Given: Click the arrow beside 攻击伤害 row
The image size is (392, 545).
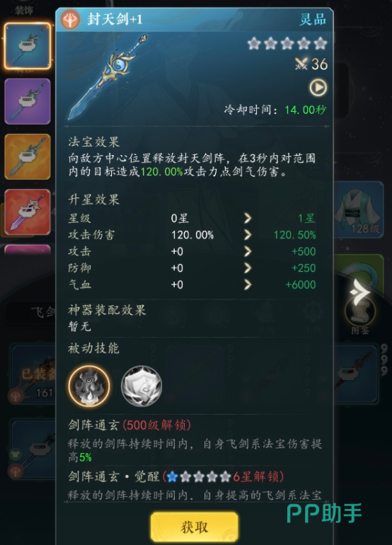Looking at the screenshot, I should tap(248, 235).
